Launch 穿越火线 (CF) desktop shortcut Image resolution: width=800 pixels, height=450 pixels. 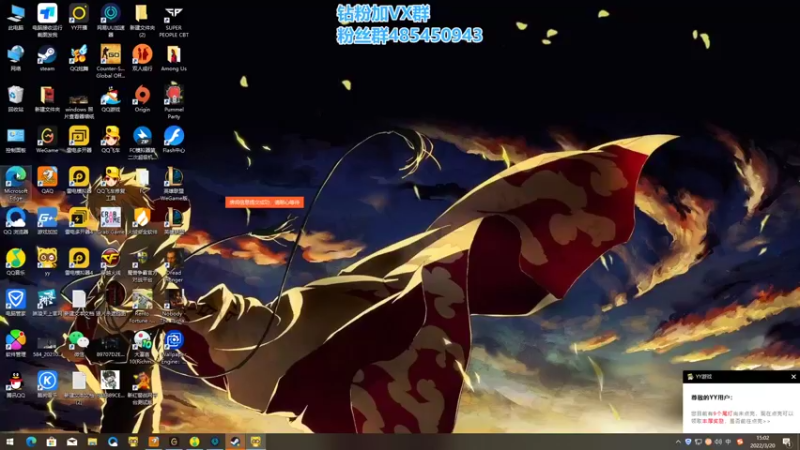[110, 262]
